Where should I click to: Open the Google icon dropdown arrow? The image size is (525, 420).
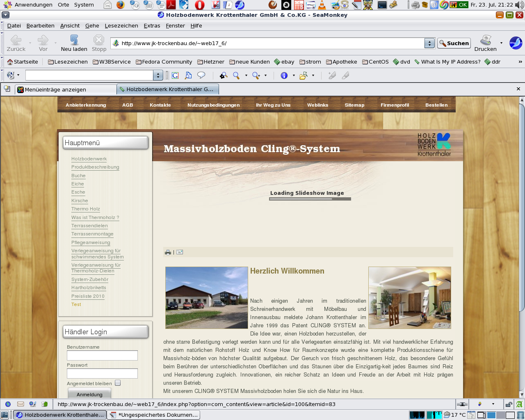coord(18,75)
